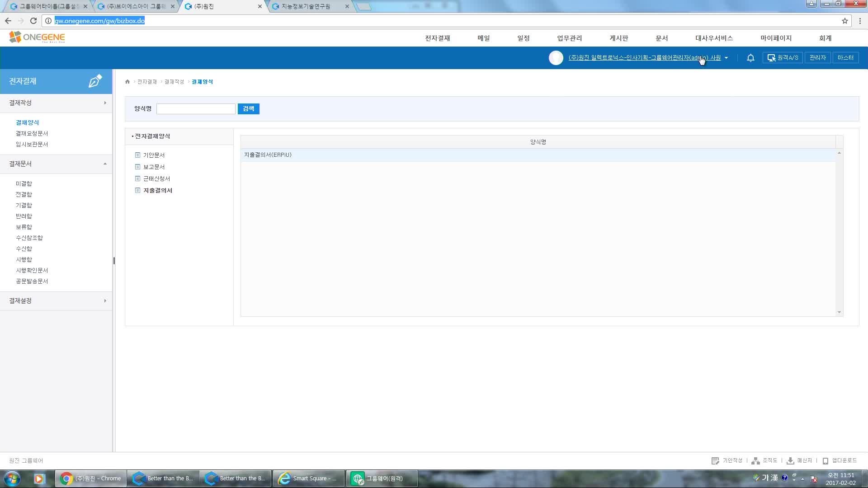Open 대사우서비스 top menu
Viewport: 868px width, 488px height.
tap(714, 38)
